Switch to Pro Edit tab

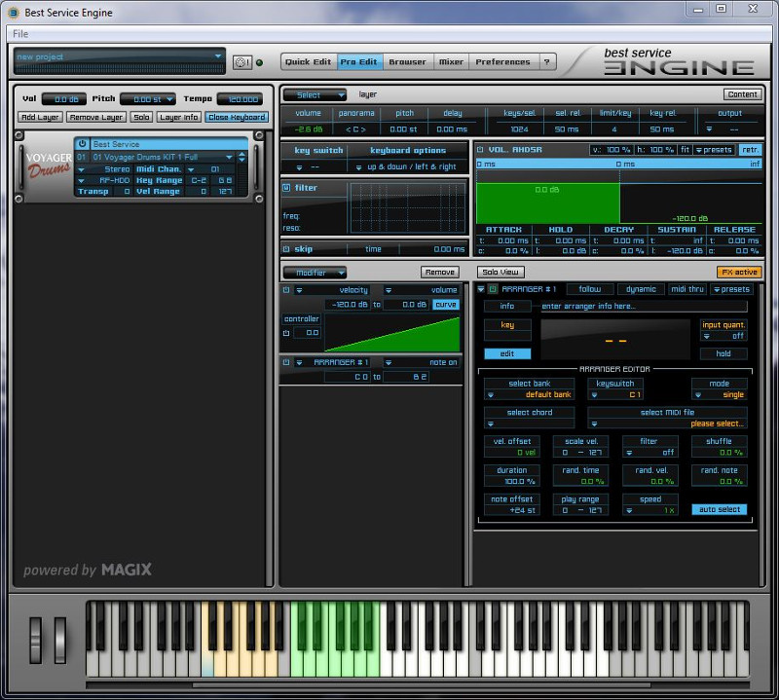(x=359, y=62)
